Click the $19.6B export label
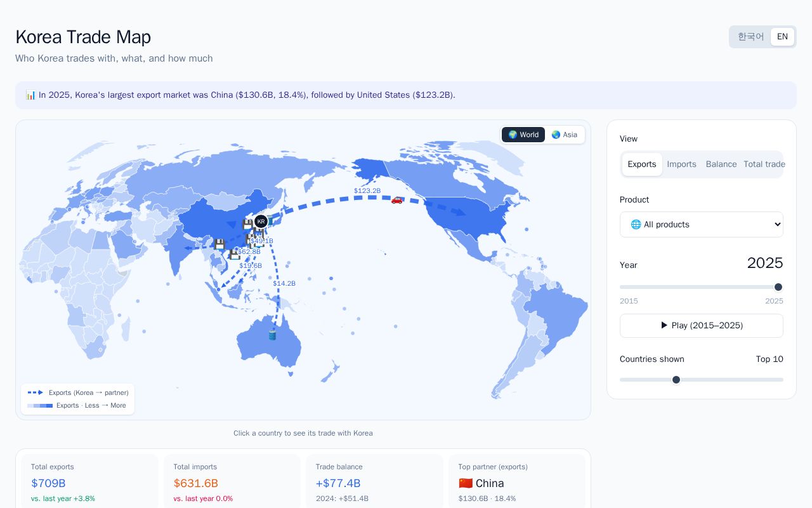Screen dimensions: 812x508 click(x=251, y=265)
